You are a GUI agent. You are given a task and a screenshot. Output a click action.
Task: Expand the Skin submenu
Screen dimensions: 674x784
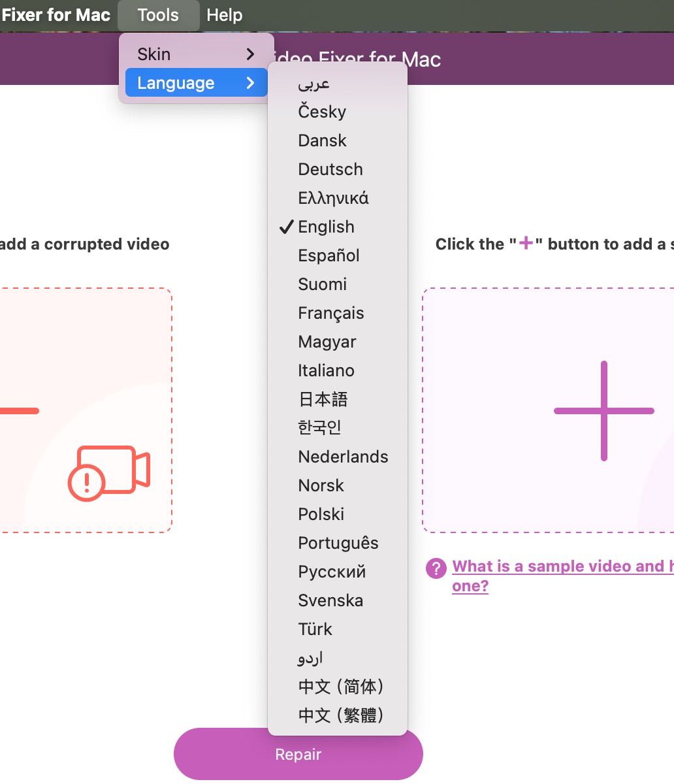click(195, 54)
